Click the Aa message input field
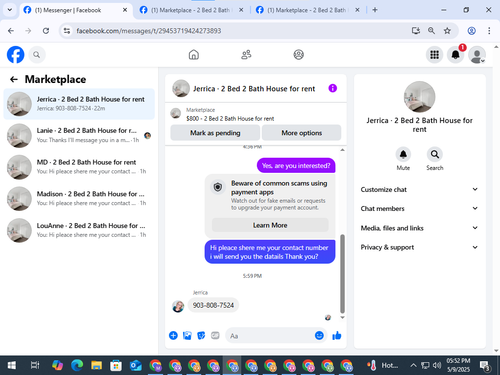This screenshot has height=375, width=500. coord(270,336)
